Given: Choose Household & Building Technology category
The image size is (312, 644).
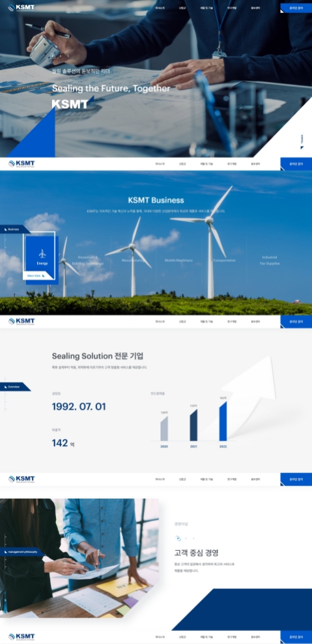Looking at the screenshot, I should (x=87, y=260).
